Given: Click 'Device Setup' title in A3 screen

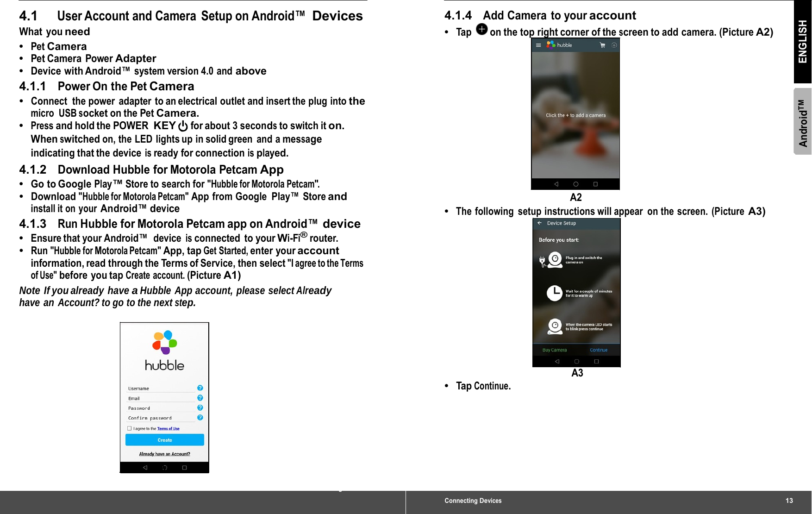Looking at the screenshot, I should [562, 223].
